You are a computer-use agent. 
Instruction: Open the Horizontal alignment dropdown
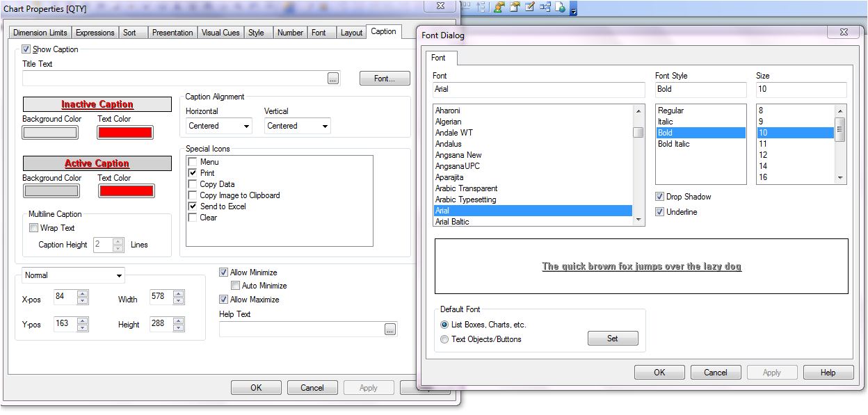(219, 126)
